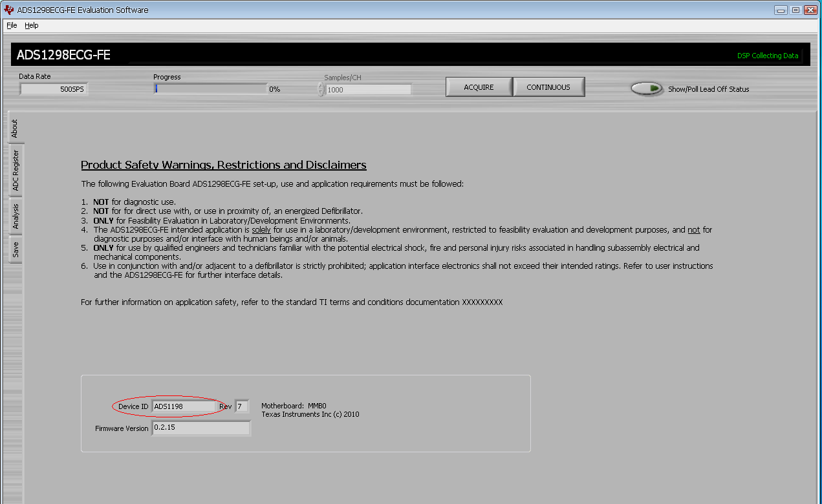Open the Save tab
Image resolution: width=822 pixels, height=504 pixels.
[15, 249]
